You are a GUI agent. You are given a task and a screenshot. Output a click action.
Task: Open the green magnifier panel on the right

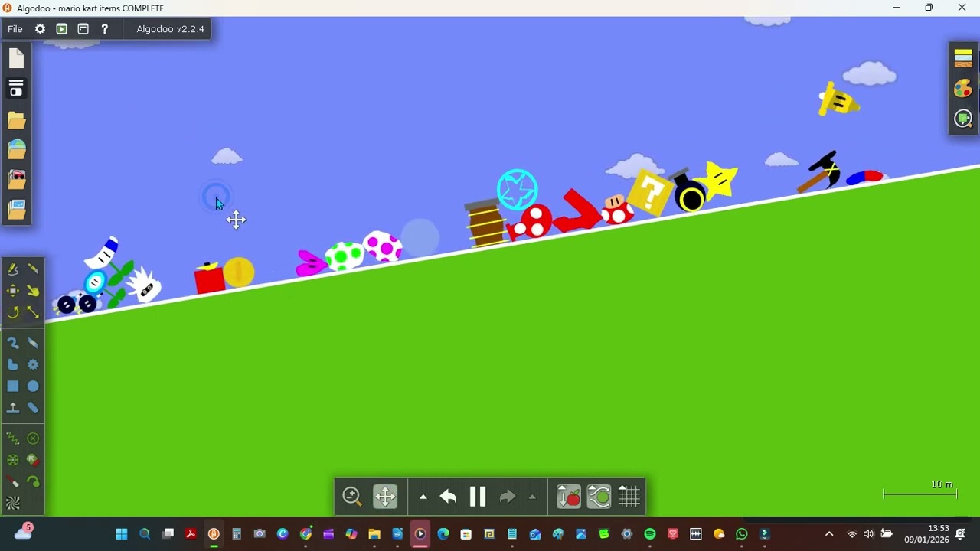[963, 119]
